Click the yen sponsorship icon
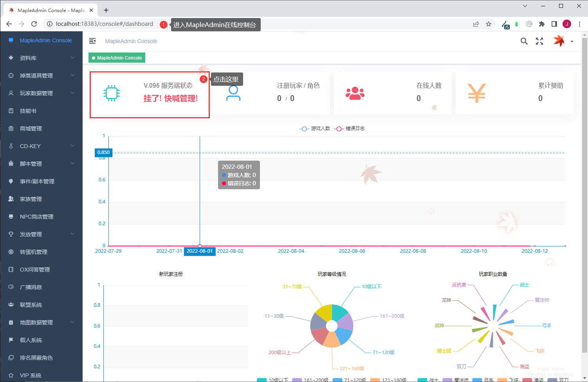 coord(477,93)
